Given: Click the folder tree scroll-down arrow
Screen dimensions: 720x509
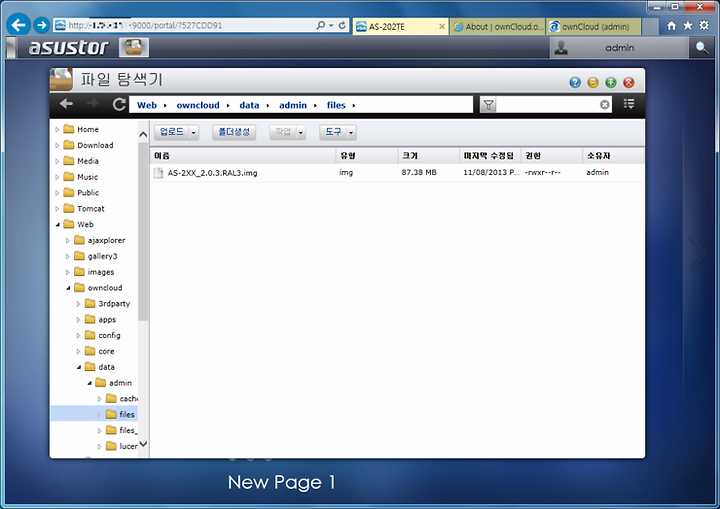Looking at the screenshot, I should pyautogui.click(x=143, y=444).
